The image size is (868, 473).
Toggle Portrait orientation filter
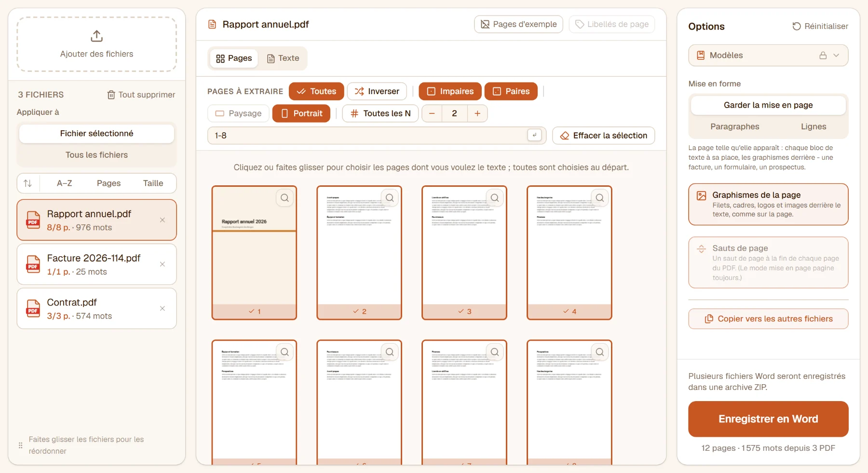[x=301, y=113]
